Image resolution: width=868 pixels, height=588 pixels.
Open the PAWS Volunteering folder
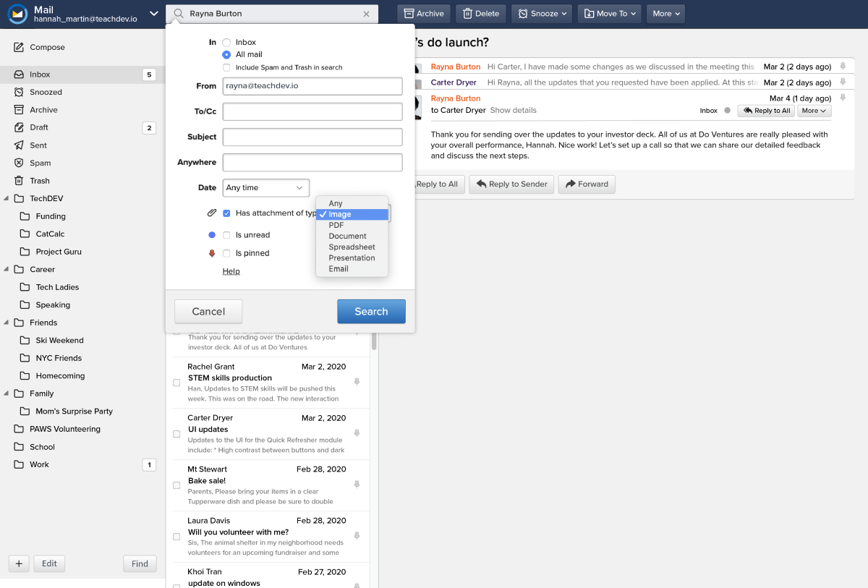[x=64, y=429]
